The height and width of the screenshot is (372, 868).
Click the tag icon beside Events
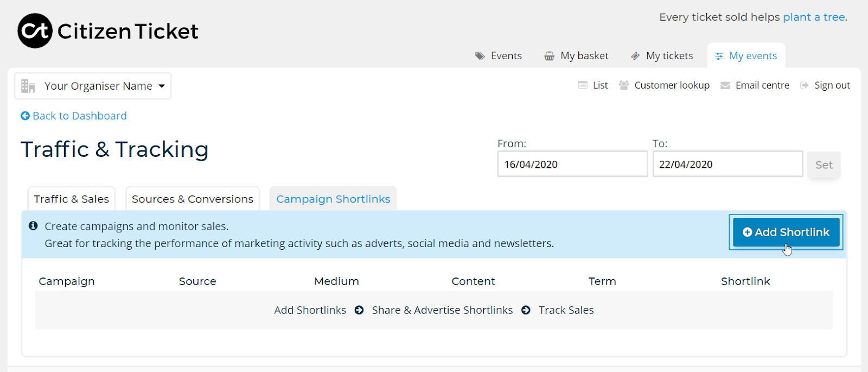(480, 56)
